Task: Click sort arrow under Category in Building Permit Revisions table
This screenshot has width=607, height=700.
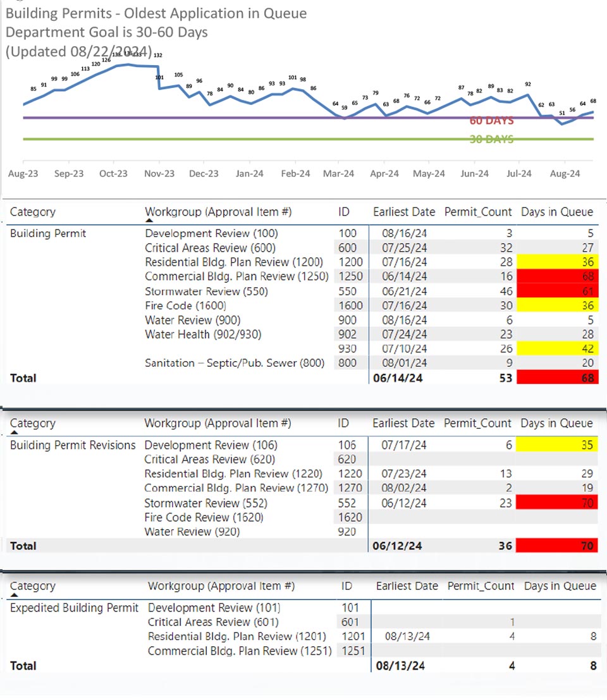Action: (x=15, y=433)
